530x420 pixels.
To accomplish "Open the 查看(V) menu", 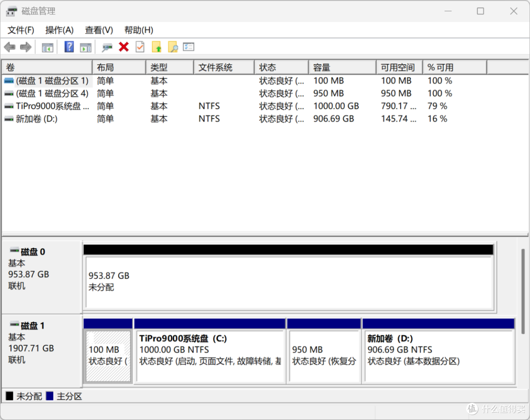I will coord(99,30).
